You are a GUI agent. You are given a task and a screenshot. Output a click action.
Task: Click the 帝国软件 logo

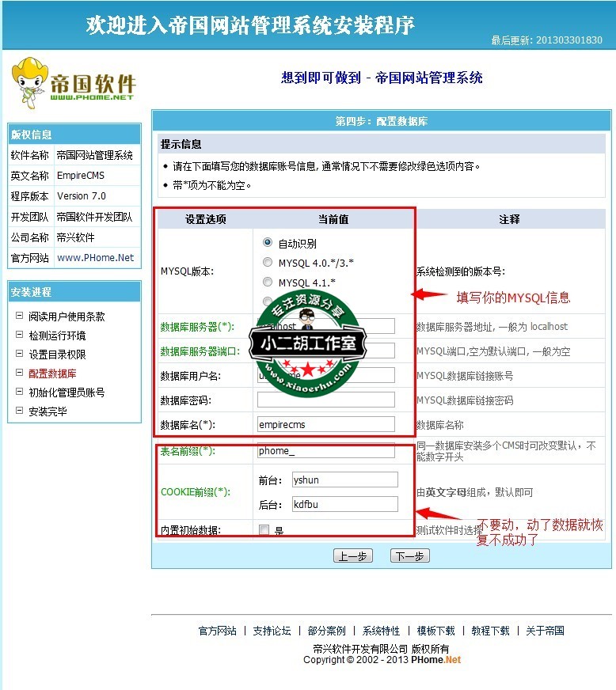pyautogui.click(x=73, y=83)
